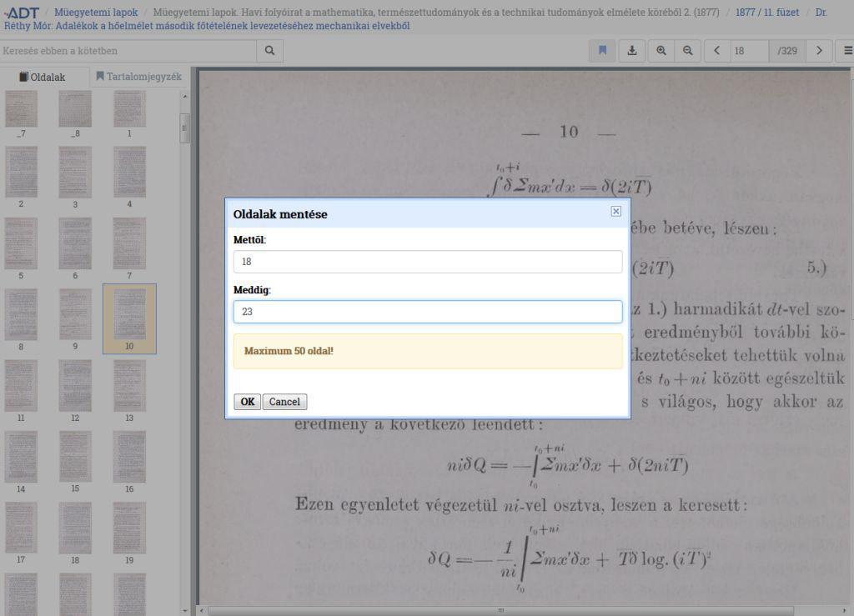This screenshot has width=854, height=616.
Task: Switch to the Tartalomjegyzék tab
Action: (x=139, y=77)
